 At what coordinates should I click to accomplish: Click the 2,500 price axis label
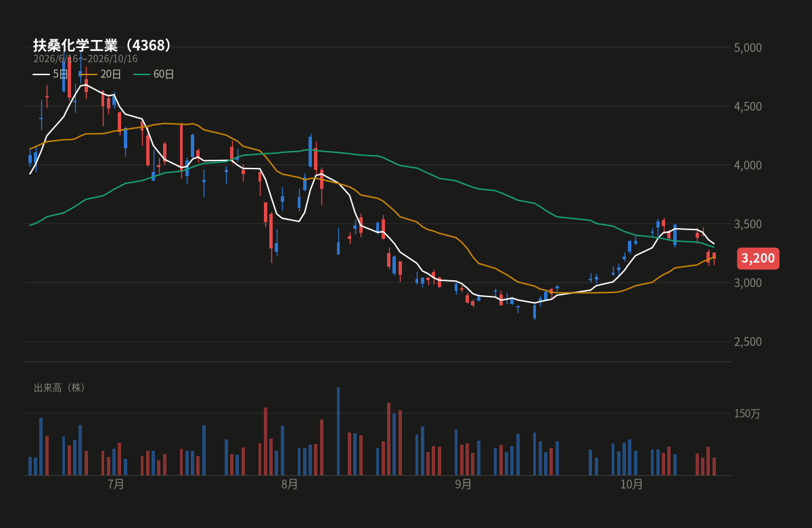748,342
